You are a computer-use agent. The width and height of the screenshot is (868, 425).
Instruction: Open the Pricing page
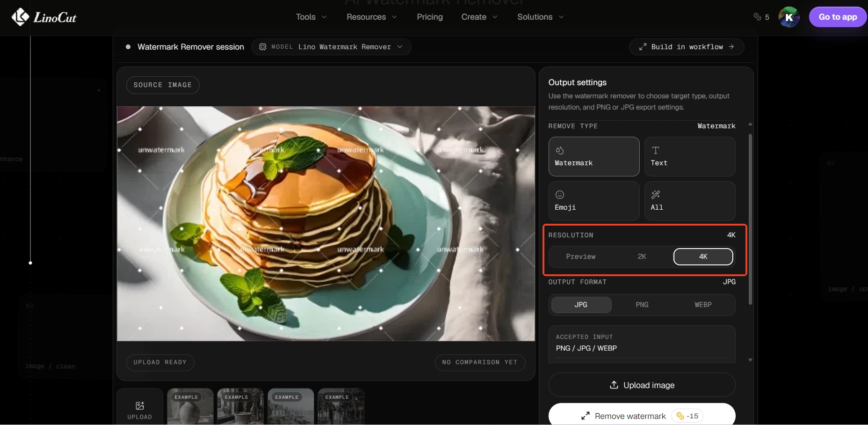tap(430, 17)
